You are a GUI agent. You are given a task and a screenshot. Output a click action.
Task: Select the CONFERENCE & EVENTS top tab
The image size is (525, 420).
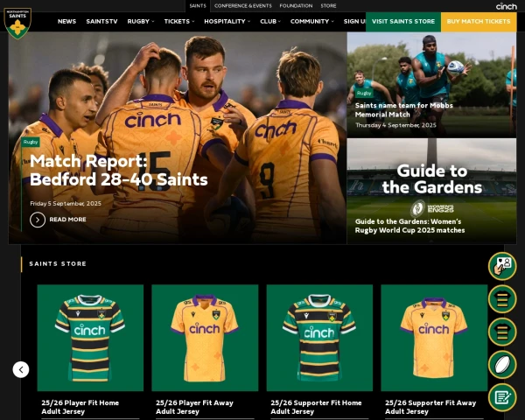point(243,6)
